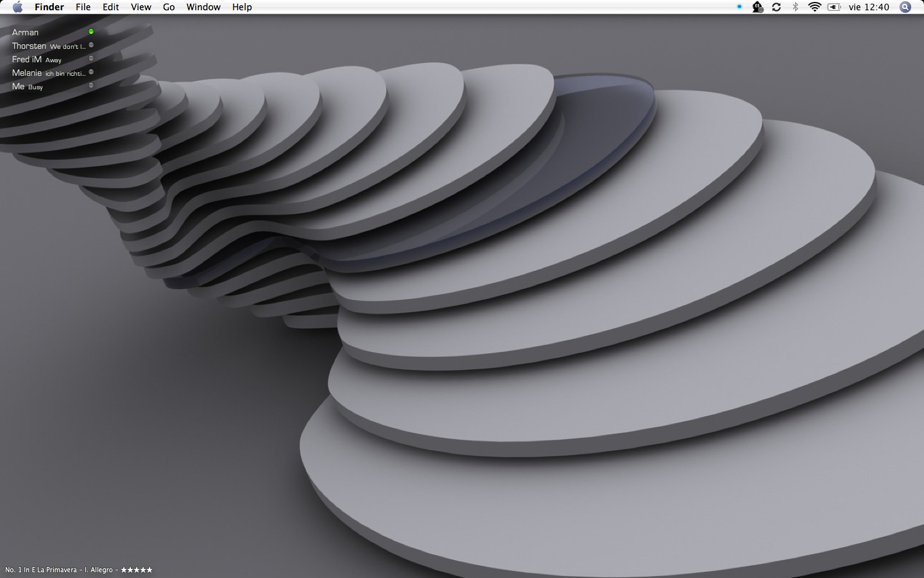This screenshot has width=924, height=578.
Task: Click the gray status dot beside Me
Action: 91,85
